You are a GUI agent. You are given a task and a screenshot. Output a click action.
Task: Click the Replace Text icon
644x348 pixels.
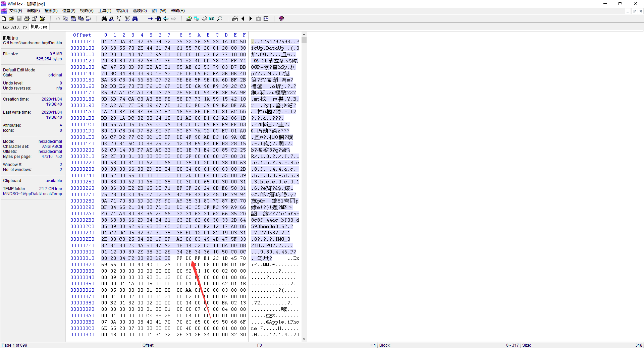pos(119,19)
